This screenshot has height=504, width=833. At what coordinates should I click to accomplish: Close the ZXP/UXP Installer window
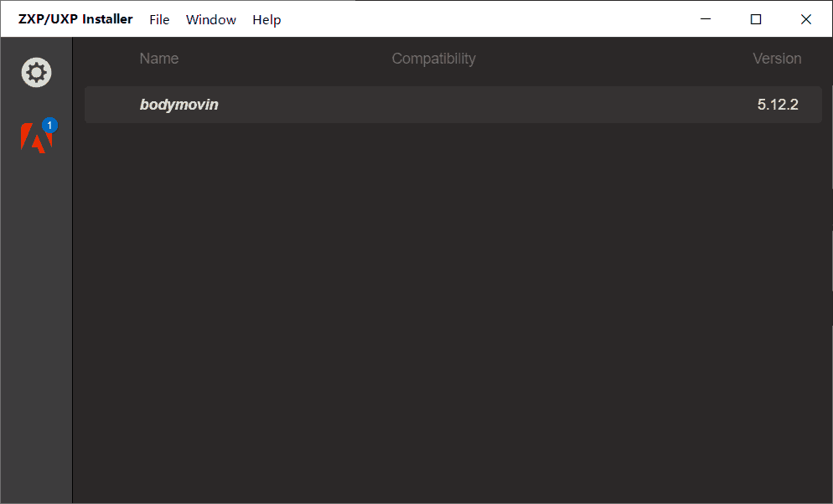tap(806, 19)
